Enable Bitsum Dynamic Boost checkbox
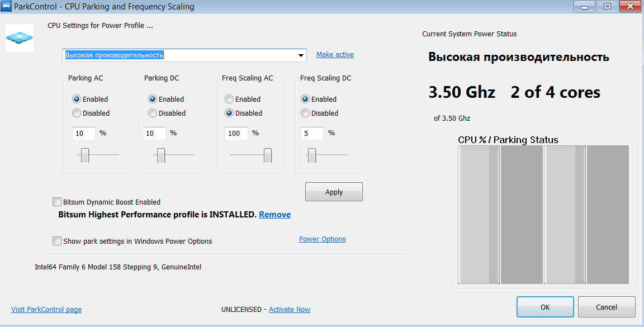Image resolution: width=644 pixels, height=327 pixels. tap(56, 202)
